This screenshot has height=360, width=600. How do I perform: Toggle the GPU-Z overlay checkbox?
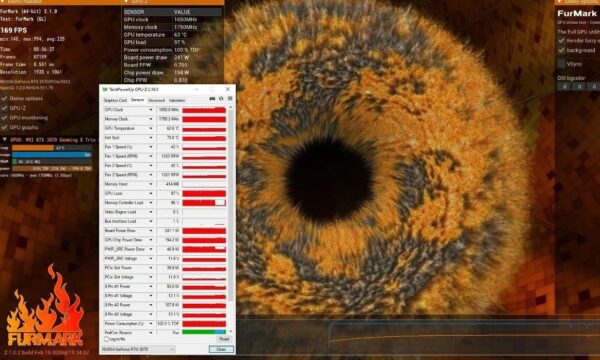click(4, 108)
